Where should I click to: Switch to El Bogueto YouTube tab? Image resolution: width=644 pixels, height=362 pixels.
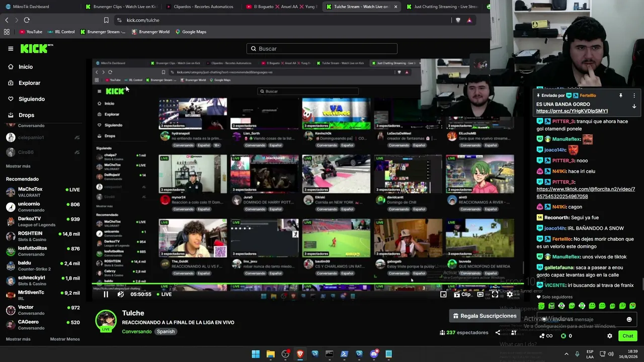282,7
